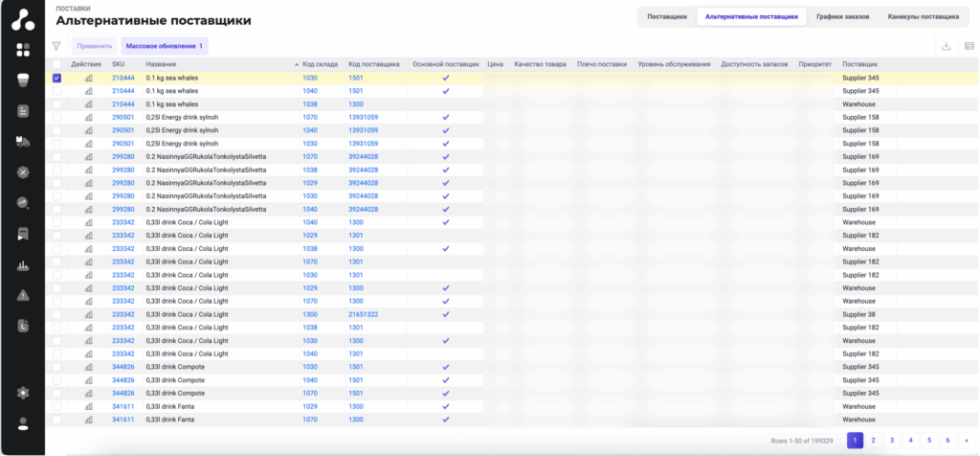Open SKU 290501 link
Viewport: 980px width, 456px height.
pyautogui.click(x=122, y=117)
